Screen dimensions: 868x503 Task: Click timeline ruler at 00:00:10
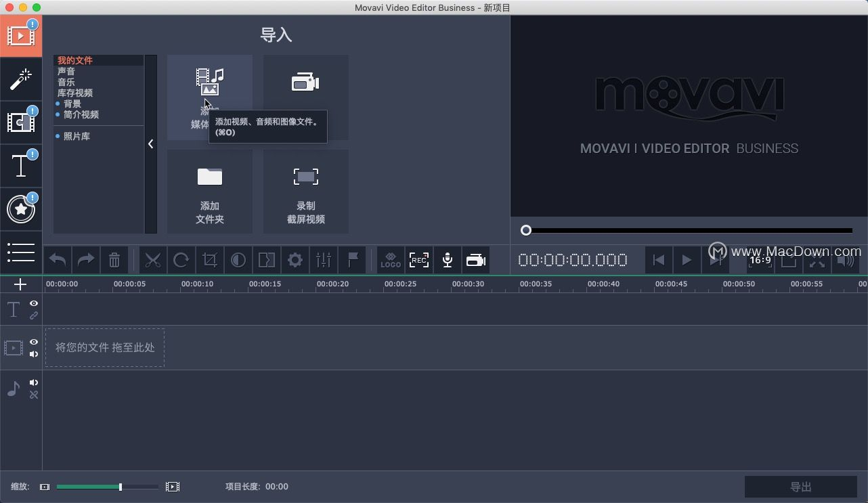pyautogui.click(x=197, y=284)
